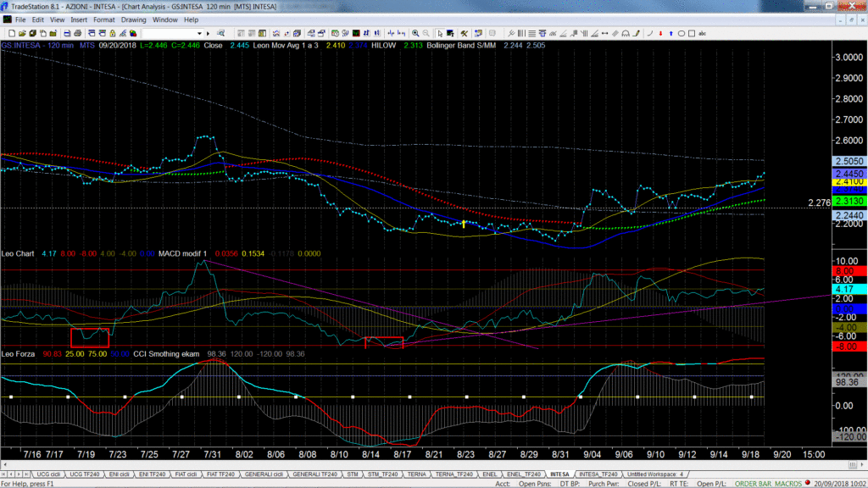
Task: Select the ellipse drawing tool
Action: (x=682, y=33)
